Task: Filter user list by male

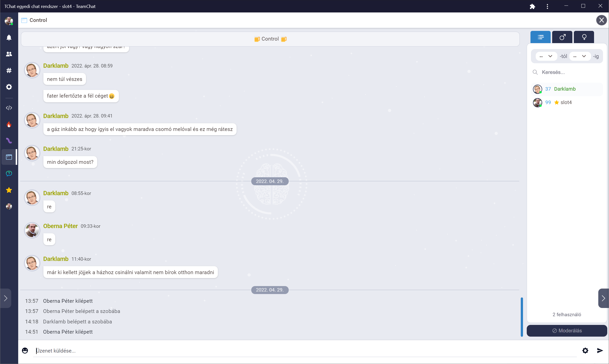Action: coord(562,37)
